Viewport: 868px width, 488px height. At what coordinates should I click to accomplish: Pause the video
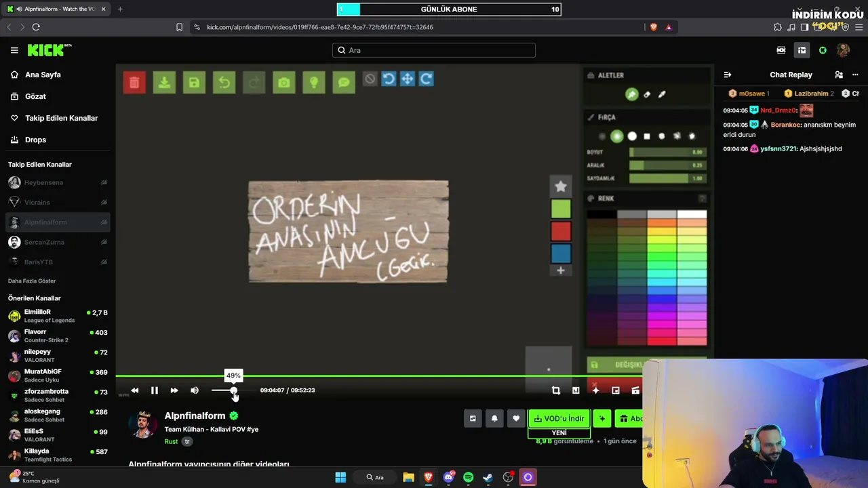coord(155,390)
